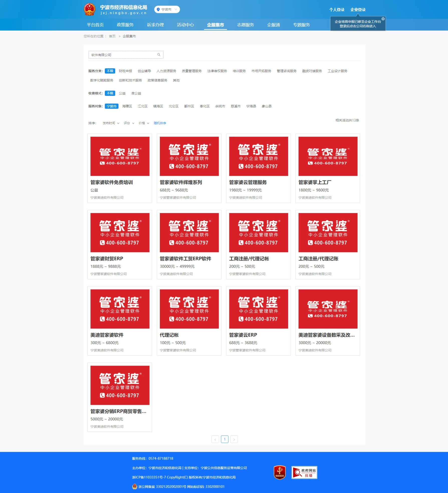Image resolution: width=448 pixels, height=493 pixels.
Task: Sort by 发布时间 dropdown
Action: [x=111, y=123]
